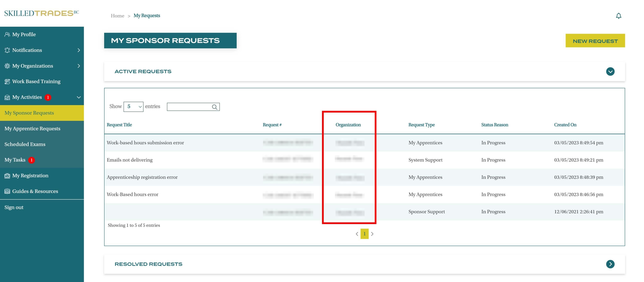
Task: Open My Apprentice Requests menu item
Action: [x=32, y=129]
